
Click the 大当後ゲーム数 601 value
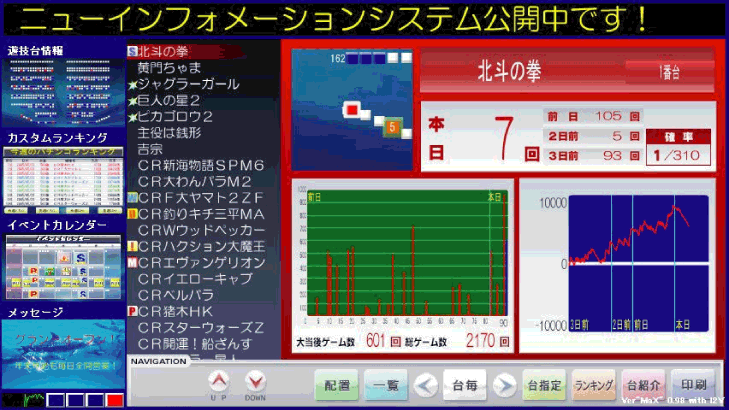(x=375, y=341)
